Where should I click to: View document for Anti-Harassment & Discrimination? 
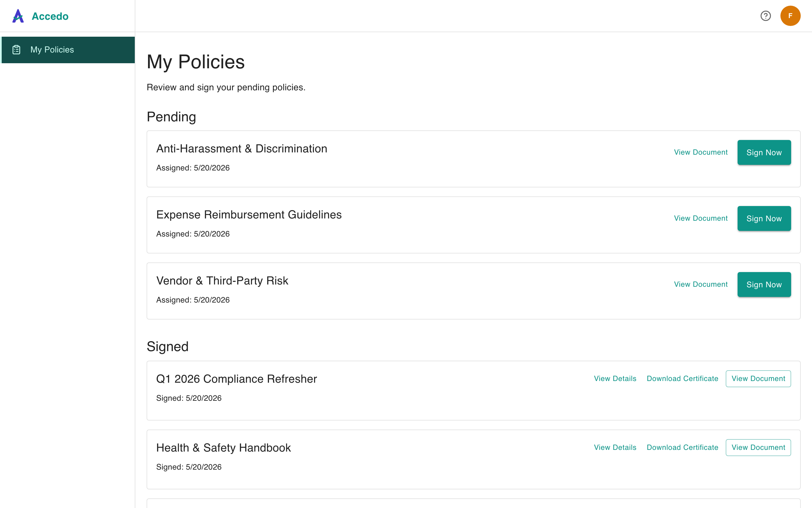(x=701, y=152)
